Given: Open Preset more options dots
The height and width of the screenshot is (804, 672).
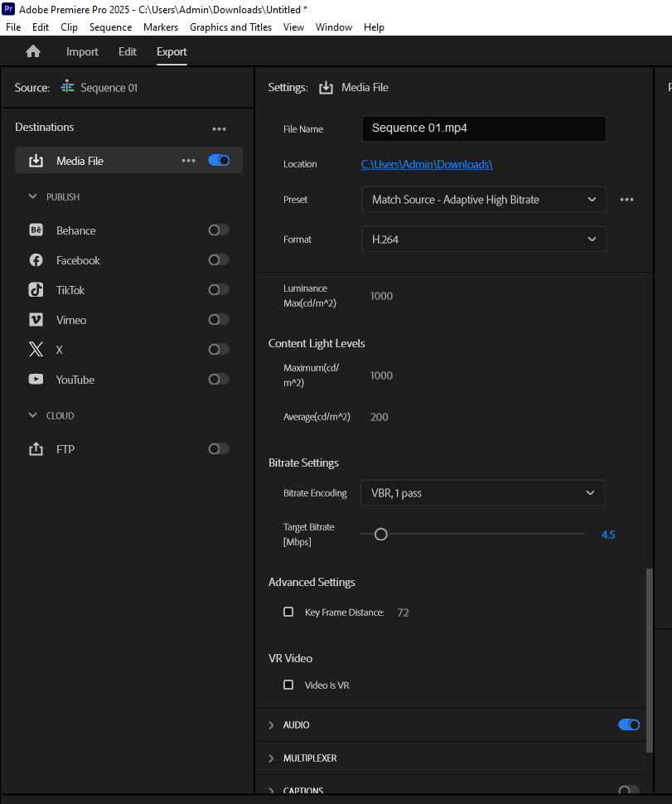Looking at the screenshot, I should click(x=627, y=200).
